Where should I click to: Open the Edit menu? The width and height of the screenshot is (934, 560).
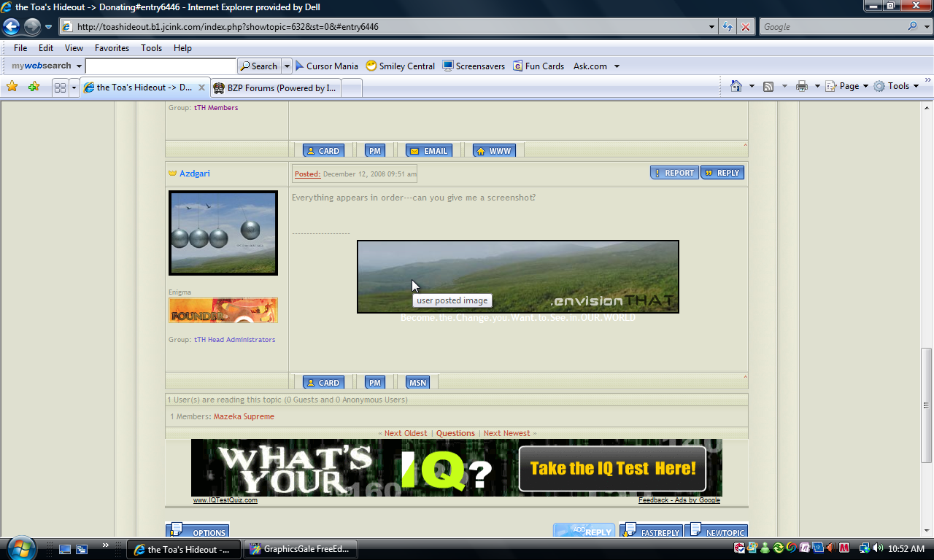pos(46,48)
